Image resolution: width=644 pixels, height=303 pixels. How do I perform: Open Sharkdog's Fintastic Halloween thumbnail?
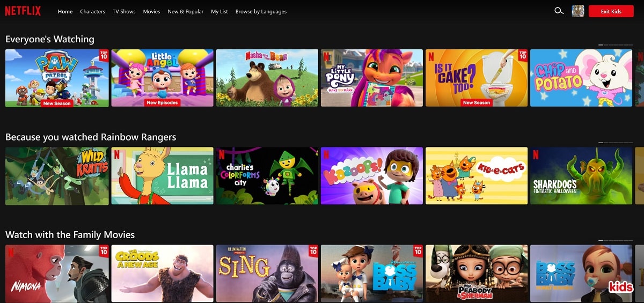point(581,176)
